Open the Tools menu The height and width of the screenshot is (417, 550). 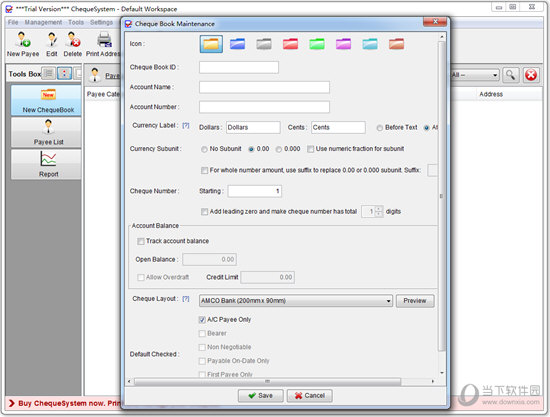[76, 22]
